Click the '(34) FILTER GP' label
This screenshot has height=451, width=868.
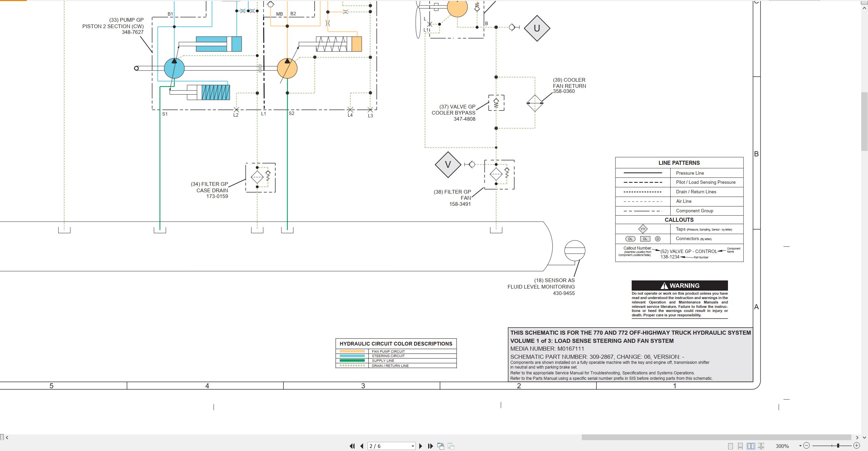210,184
